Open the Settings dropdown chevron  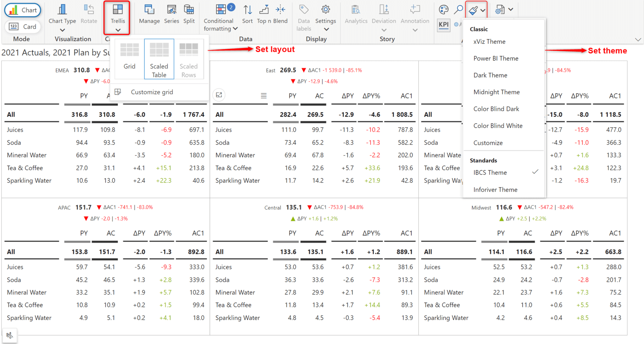pos(326,29)
